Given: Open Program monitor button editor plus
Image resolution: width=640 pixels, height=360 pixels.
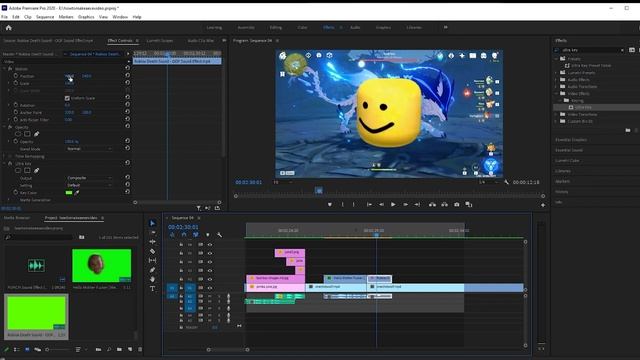Looking at the screenshot, I should click(x=543, y=205).
